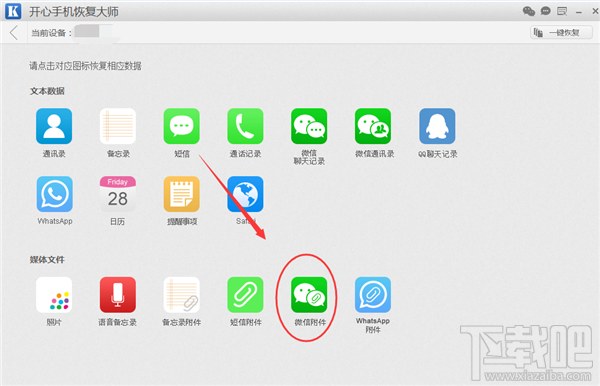This screenshot has width=600, height=386.
Task: Click the 文本数据 section heading
Action: 47,91
